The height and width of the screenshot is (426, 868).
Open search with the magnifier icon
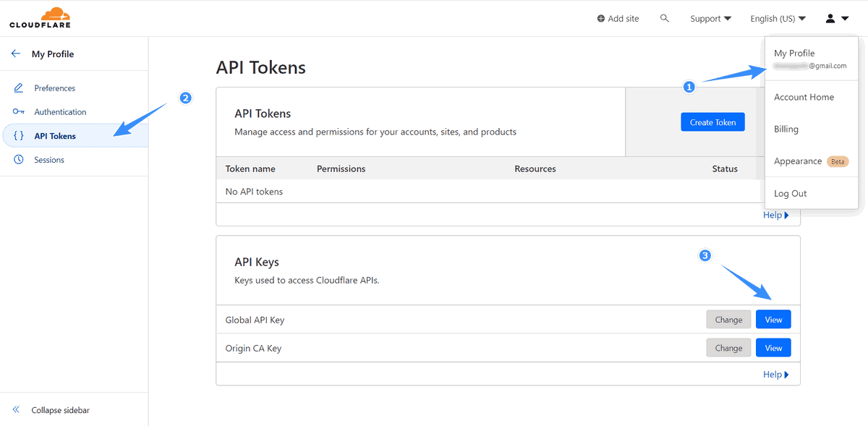point(665,18)
